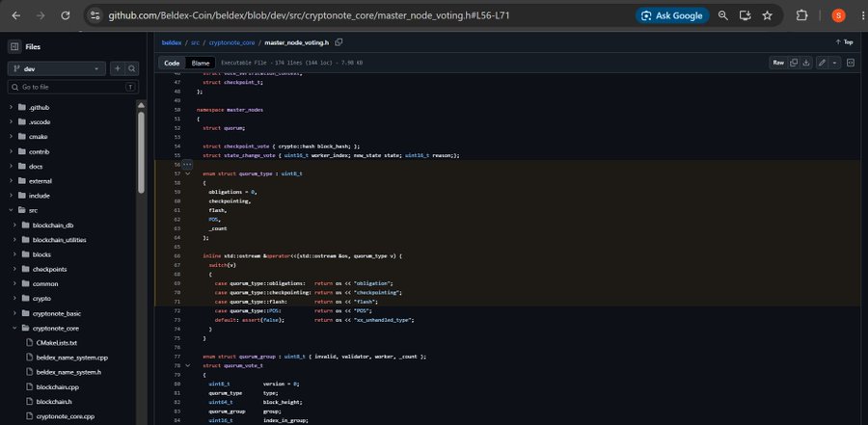Open beldex_name_system.h file
Screen dimensions: 868x425
68,372
